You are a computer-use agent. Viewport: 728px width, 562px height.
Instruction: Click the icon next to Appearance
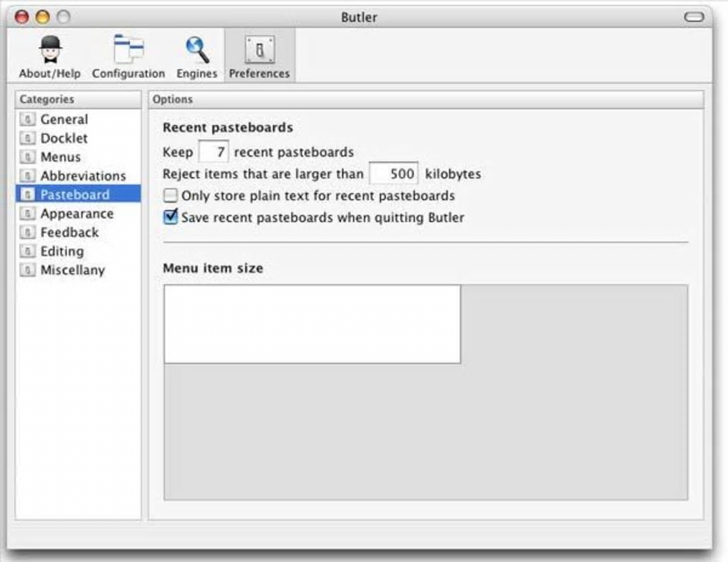point(27,214)
